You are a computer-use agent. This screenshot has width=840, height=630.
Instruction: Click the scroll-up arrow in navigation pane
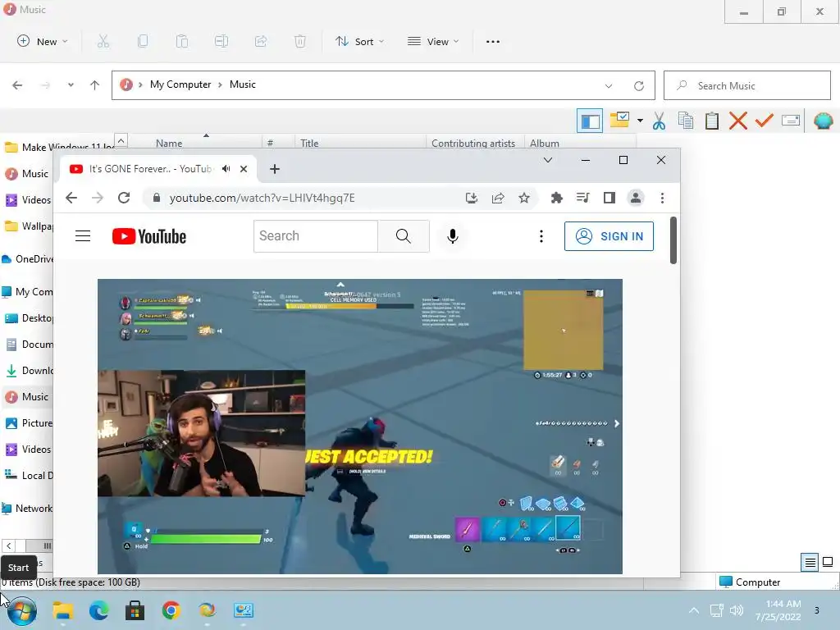coord(121,141)
